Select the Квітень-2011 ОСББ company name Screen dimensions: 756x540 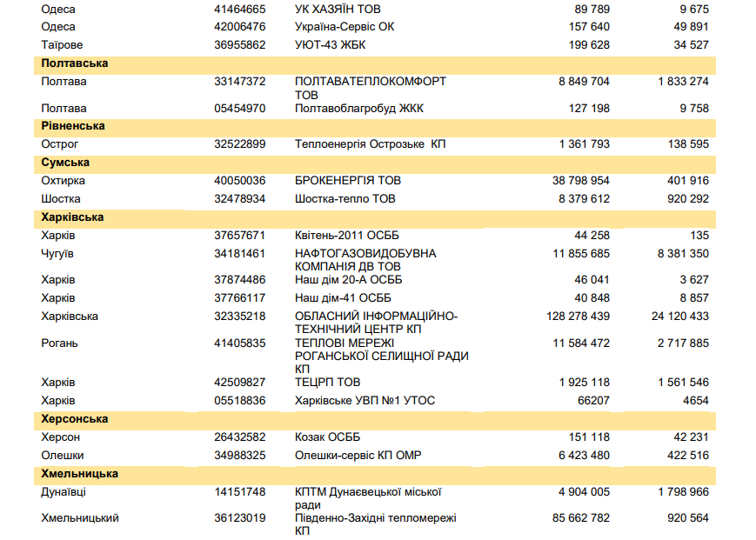click(x=349, y=236)
